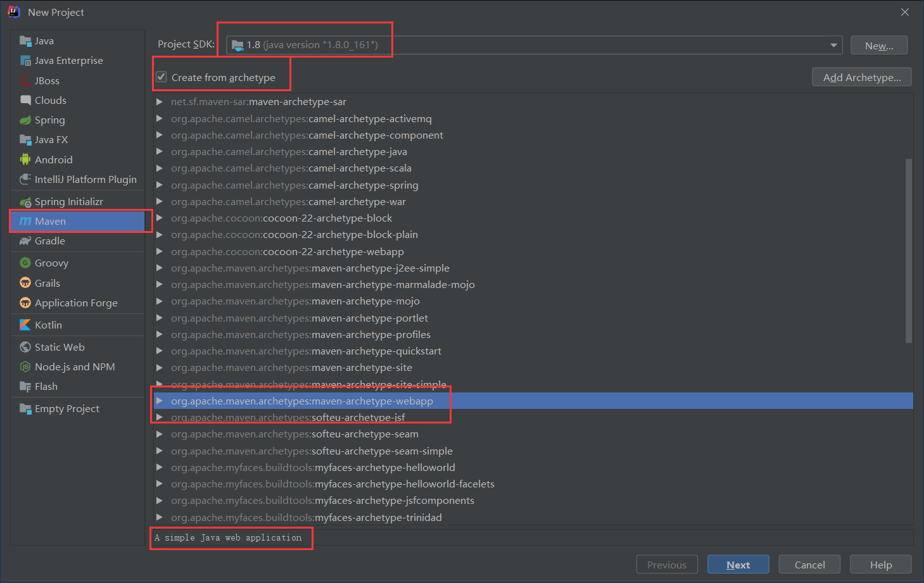924x583 pixels.
Task: Click the Next button
Action: point(738,565)
